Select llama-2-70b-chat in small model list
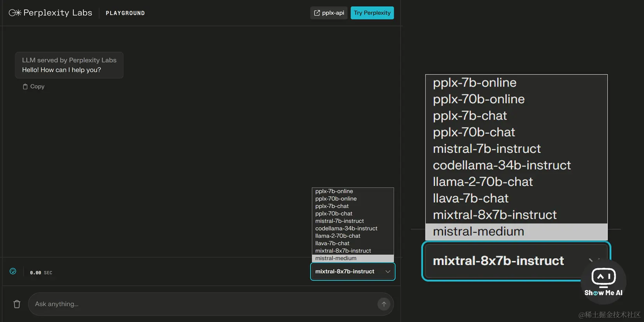Screen dimensions: 644x322 pos(353,236)
